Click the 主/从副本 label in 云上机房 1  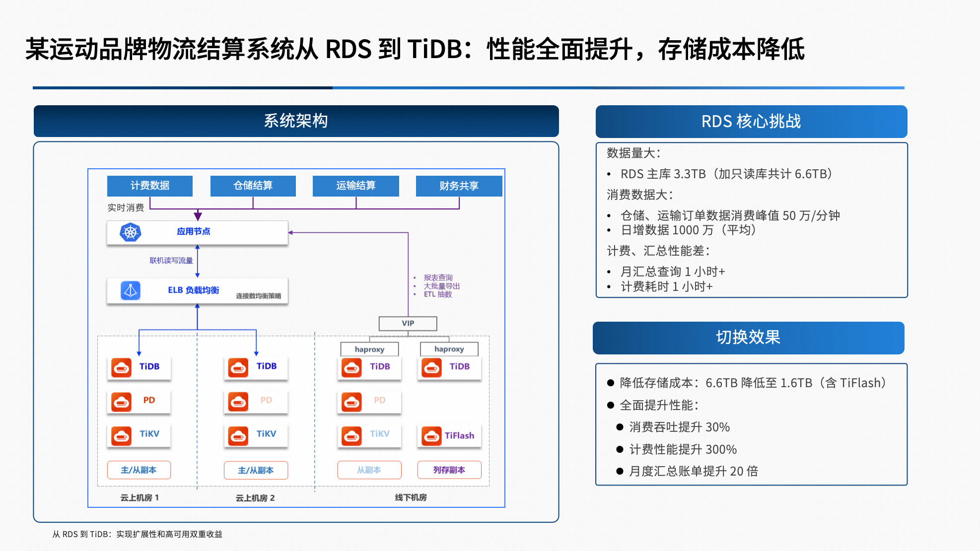pos(139,470)
